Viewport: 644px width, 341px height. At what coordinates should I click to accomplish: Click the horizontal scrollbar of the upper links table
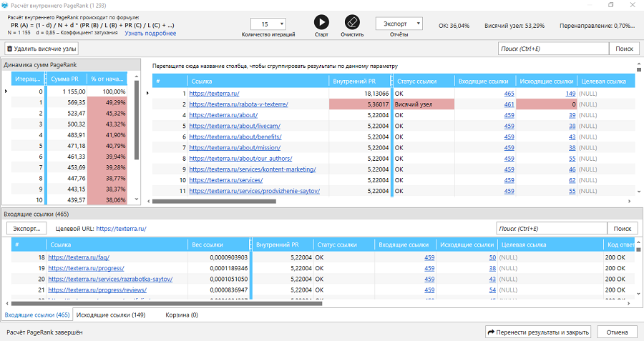tap(215, 201)
